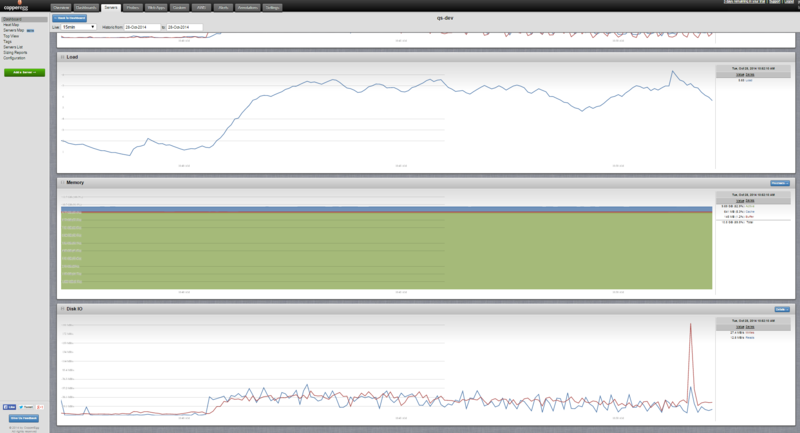Open the Custom tab
The height and width of the screenshot is (433, 800).
pos(179,8)
